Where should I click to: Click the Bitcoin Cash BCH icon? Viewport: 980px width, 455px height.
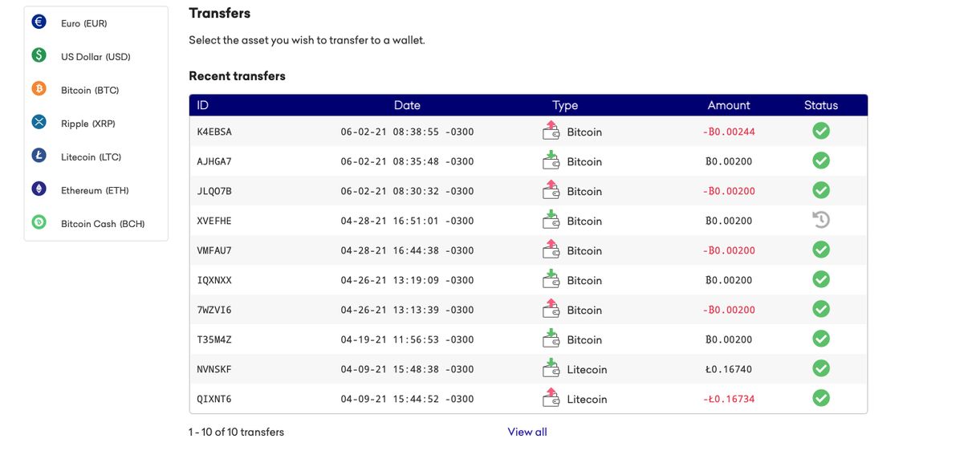click(x=39, y=223)
